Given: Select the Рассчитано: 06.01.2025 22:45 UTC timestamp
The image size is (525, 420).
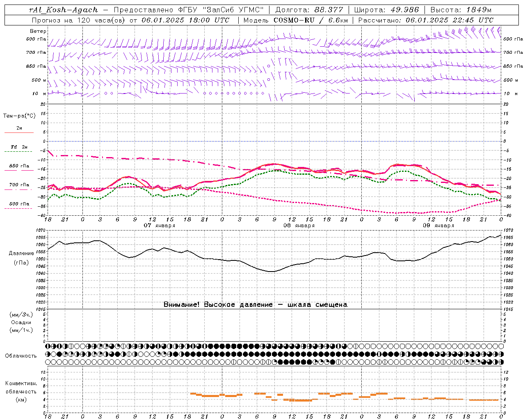Looking at the screenshot, I should coord(426,20).
